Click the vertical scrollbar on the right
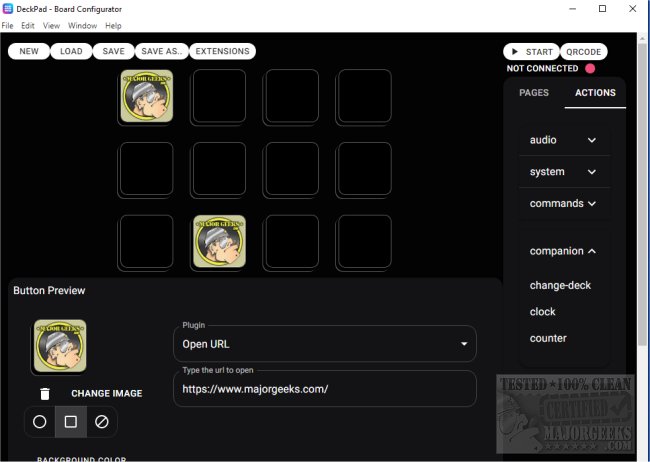 click(643, 195)
